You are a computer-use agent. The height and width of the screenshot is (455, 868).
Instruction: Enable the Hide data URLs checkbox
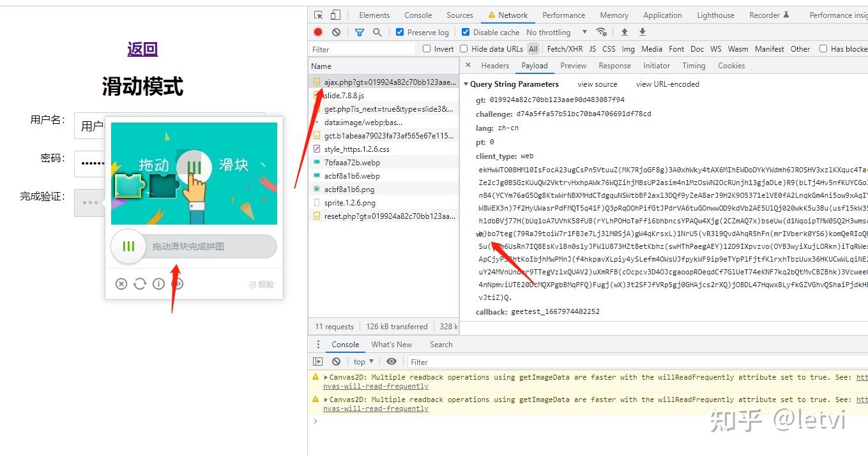pos(464,48)
